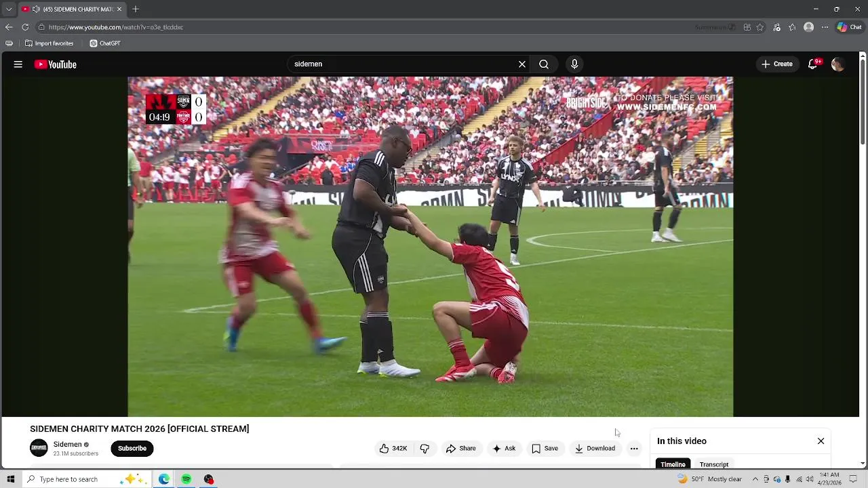Open the Sidemen channel name link
This screenshot has height=488, width=868.
(x=67, y=445)
